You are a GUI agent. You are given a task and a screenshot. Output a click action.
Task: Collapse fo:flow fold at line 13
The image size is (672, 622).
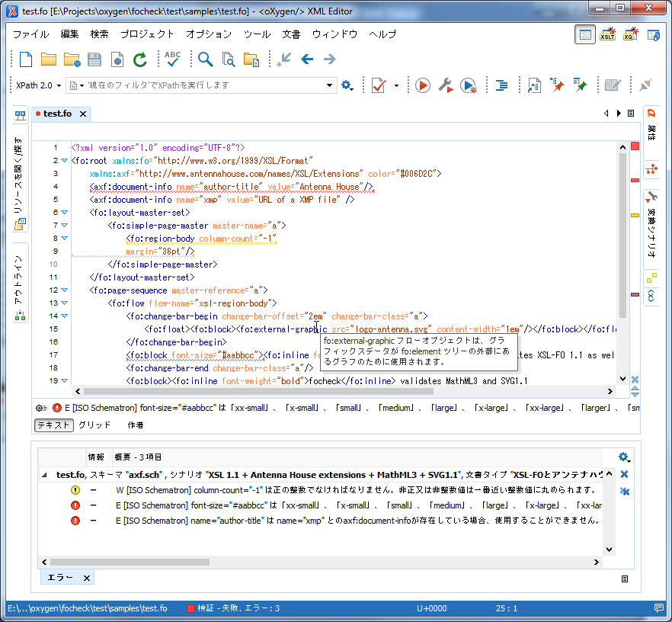pyautogui.click(x=64, y=303)
